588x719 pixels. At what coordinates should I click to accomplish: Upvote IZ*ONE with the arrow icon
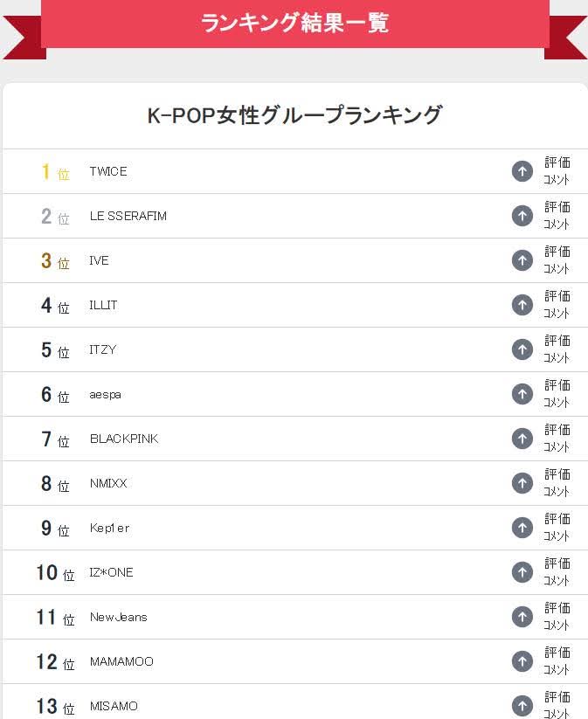pos(522,572)
